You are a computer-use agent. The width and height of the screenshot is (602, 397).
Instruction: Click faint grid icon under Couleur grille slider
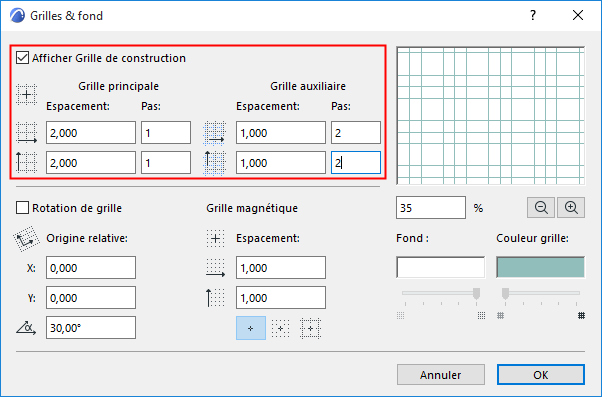(x=500, y=316)
